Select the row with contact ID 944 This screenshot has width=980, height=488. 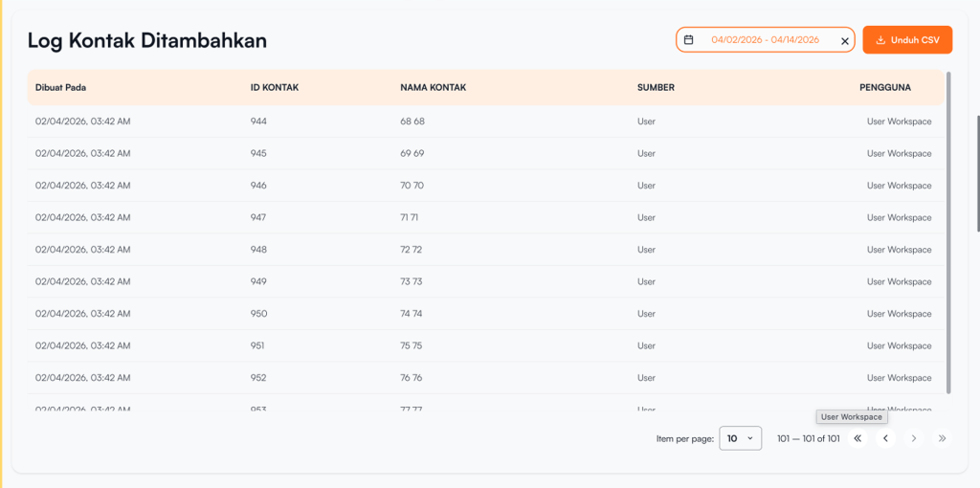[258, 122]
